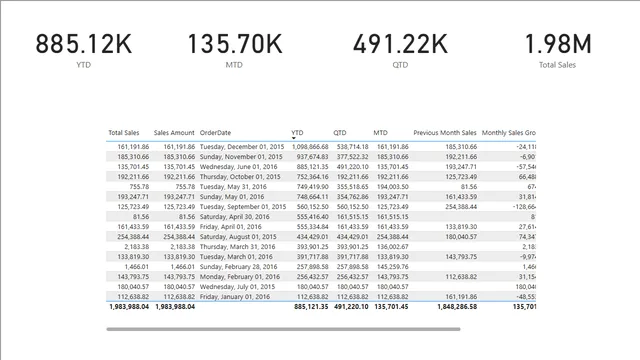Click Total Sales cell 2,183.38
The height and width of the screenshot is (360, 640).
(x=137, y=247)
